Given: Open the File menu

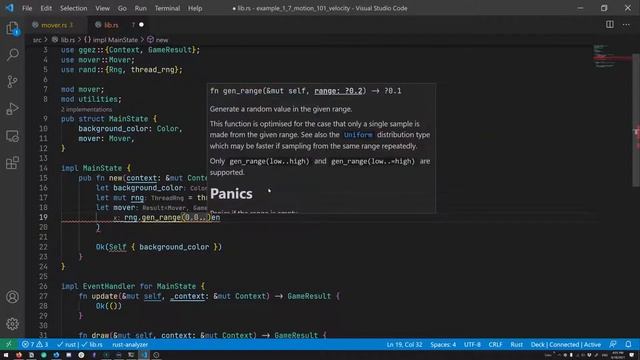Looking at the screenshot, I should [x=27, y=8].
